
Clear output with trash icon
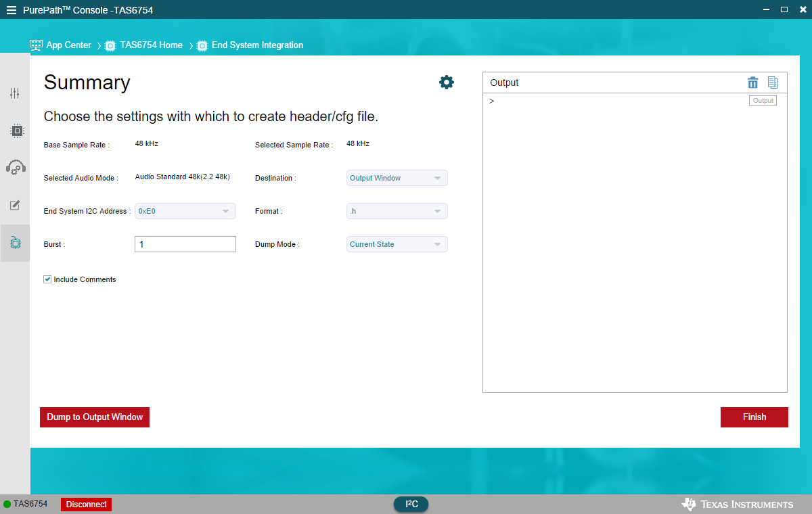tap(752, 83)
